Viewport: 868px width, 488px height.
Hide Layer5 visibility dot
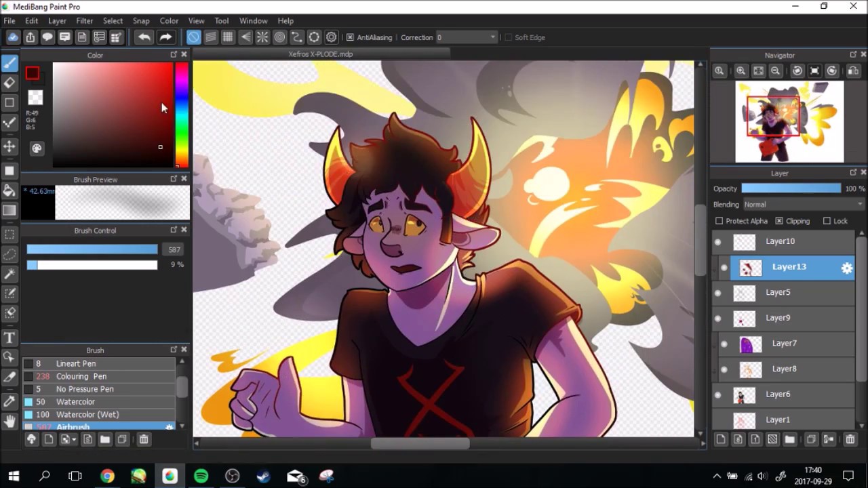click(x=718, y=292)
